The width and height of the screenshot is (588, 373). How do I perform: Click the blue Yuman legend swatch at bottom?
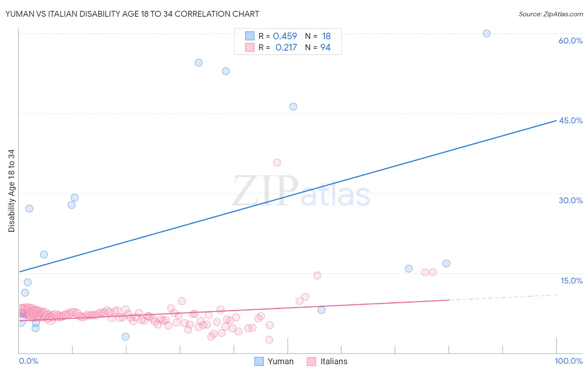[259, 361]
